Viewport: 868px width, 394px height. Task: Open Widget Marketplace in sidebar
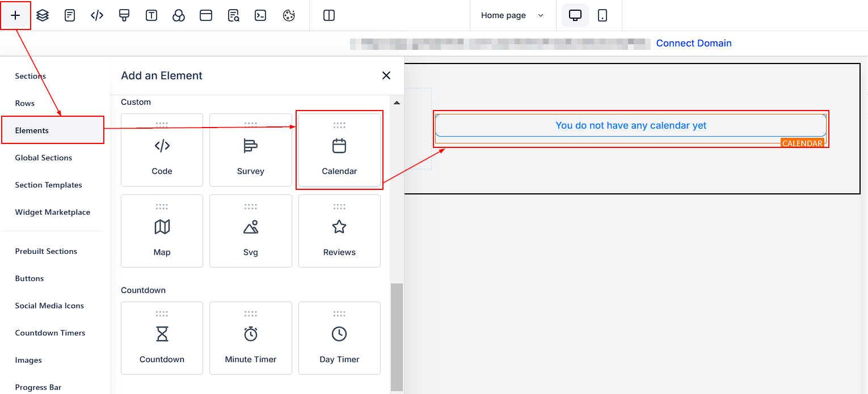[53, 212]
